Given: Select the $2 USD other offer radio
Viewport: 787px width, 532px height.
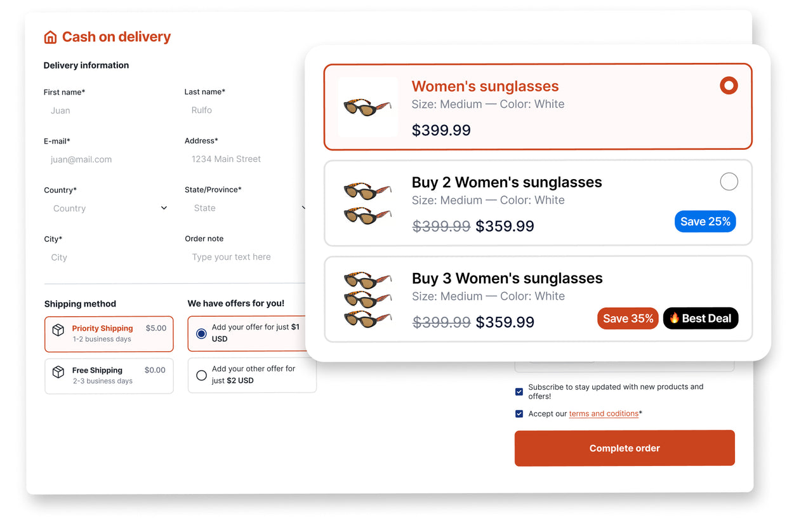Looking at the screenshot, I should point(201,375).
